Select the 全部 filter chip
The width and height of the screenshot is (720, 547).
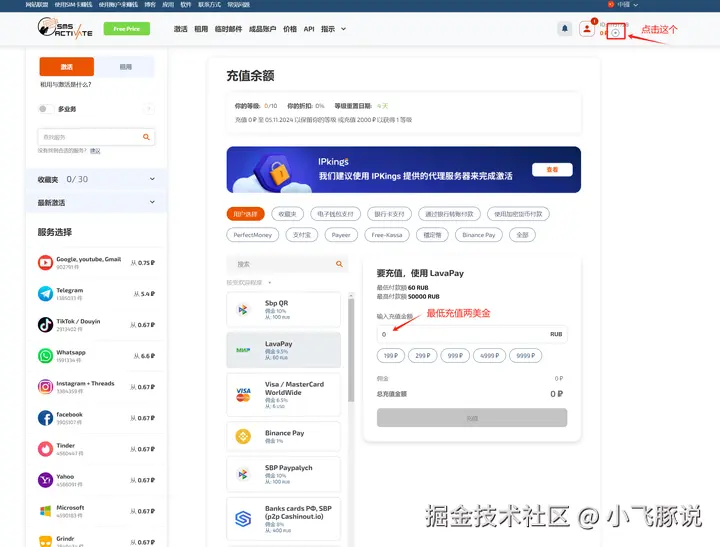(522, 235)
